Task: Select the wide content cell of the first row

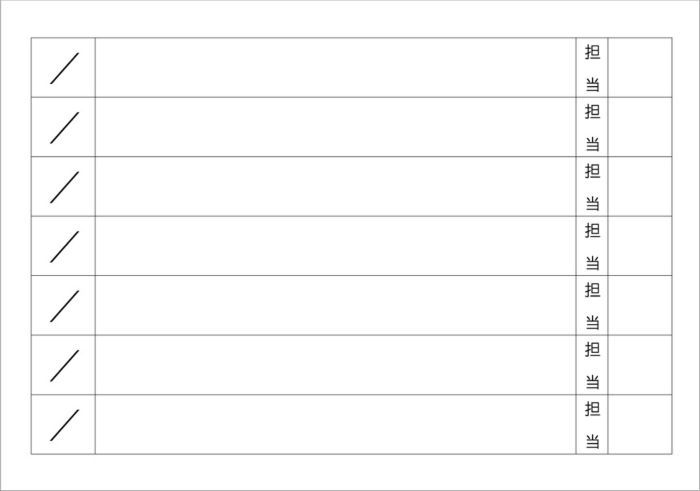Action: coord(336,67)
